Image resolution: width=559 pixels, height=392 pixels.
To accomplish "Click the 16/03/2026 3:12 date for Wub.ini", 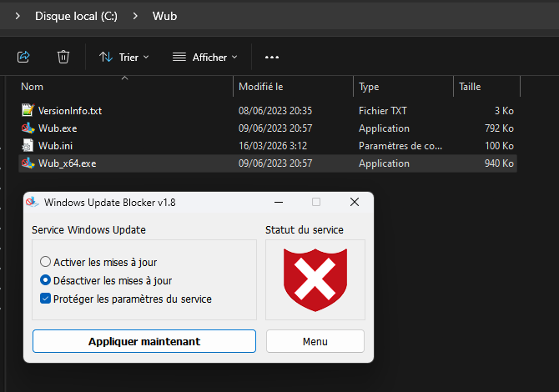I will 272,146.
